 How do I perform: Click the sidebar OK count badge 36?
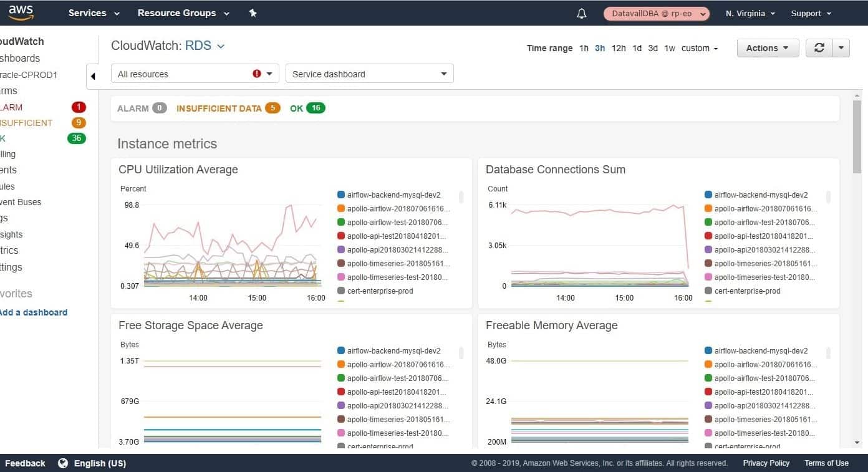77,138
